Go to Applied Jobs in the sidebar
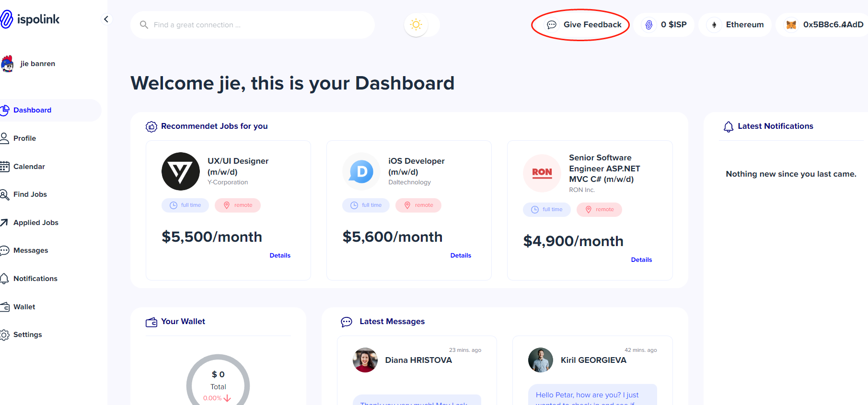 point(36,223)
